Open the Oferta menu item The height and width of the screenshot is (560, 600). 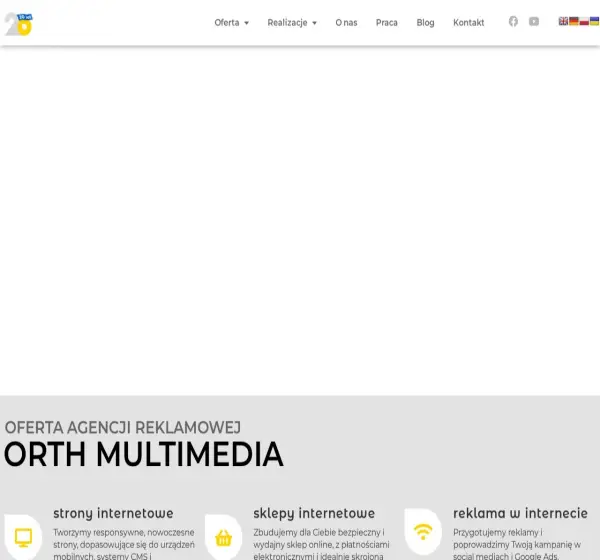coord(227,23)
